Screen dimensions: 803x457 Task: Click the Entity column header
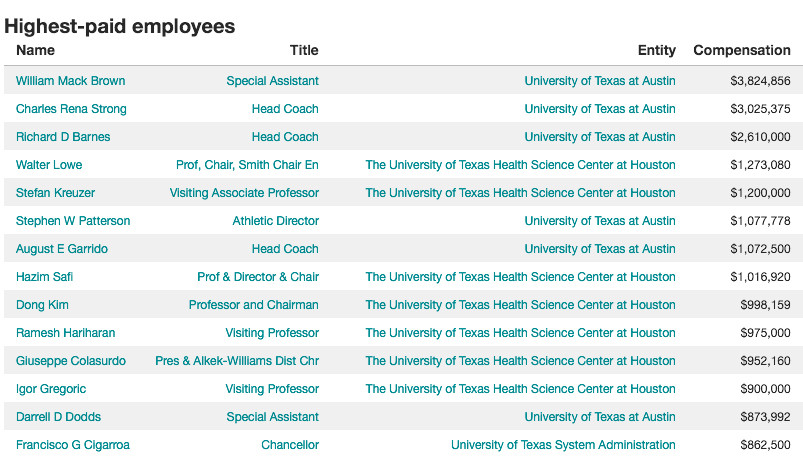tap(657, 50)
